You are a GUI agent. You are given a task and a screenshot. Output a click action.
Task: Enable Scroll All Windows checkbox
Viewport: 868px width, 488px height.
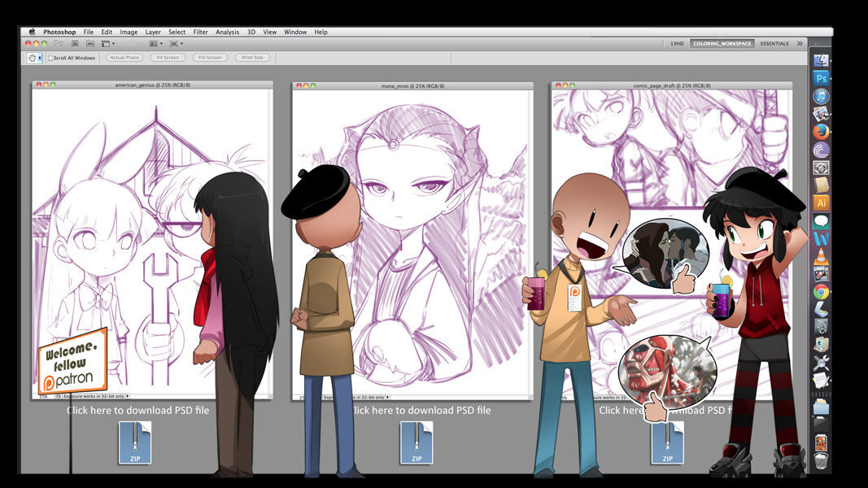point(50,58)
